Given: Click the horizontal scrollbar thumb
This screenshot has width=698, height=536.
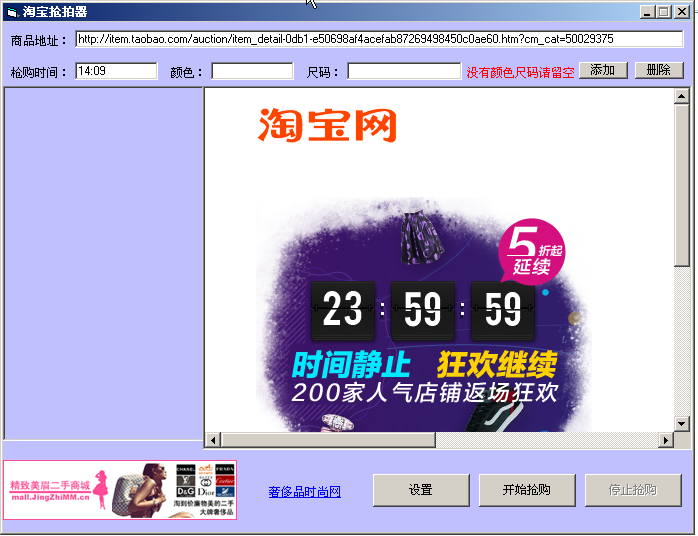Looking at the screenshot, I should (328, 440).
